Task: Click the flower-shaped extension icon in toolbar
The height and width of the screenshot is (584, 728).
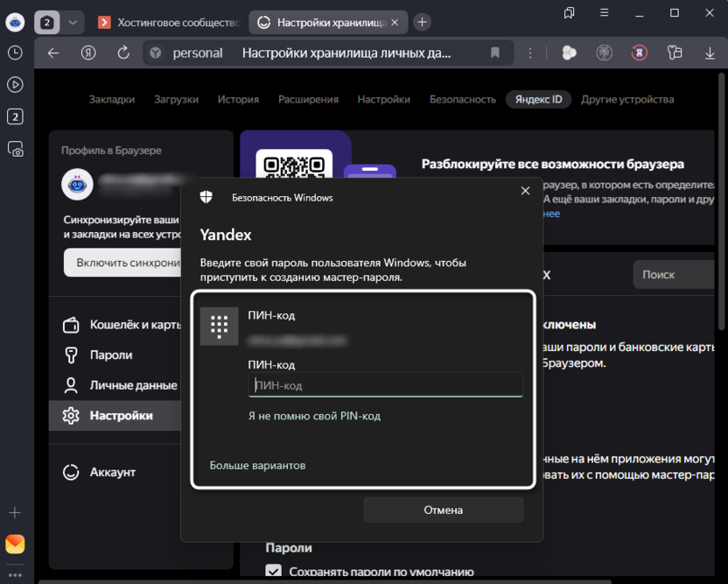Action: pos(570,53)
